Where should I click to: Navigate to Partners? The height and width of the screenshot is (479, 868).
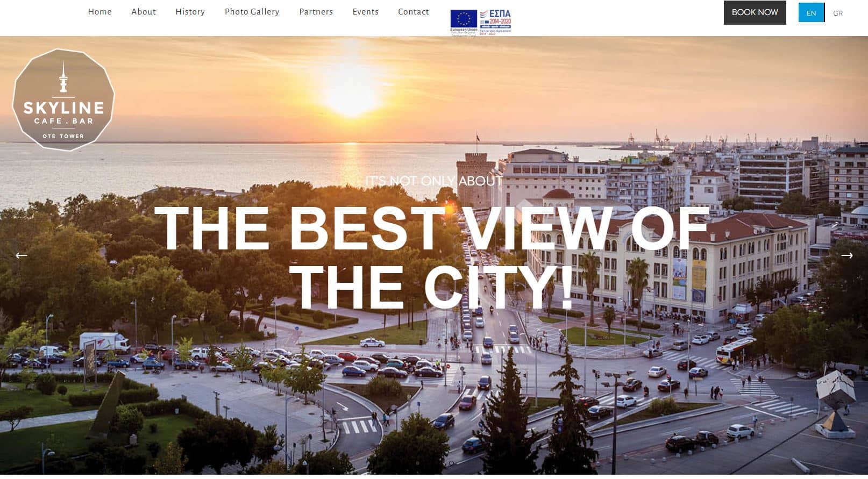(316, 12)
